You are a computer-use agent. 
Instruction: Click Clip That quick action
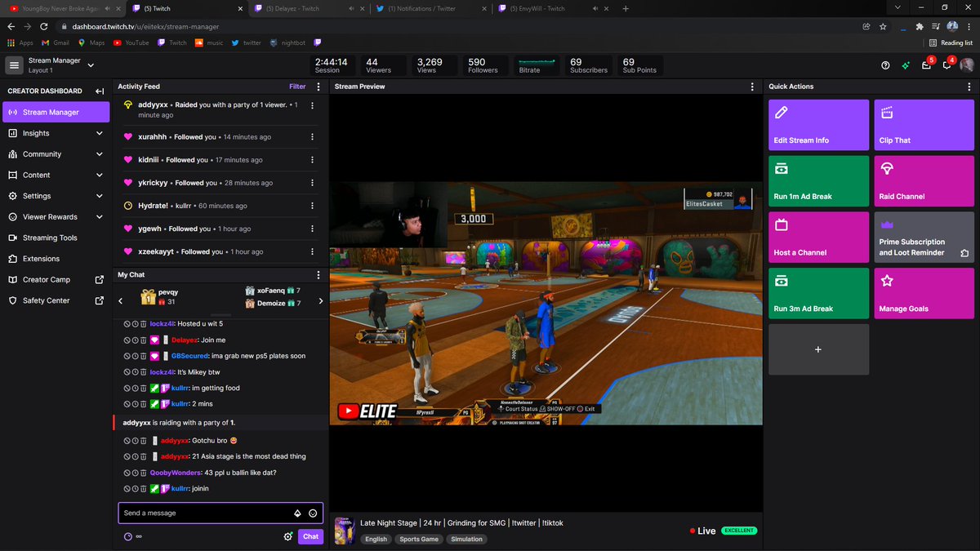coord(924,125)
